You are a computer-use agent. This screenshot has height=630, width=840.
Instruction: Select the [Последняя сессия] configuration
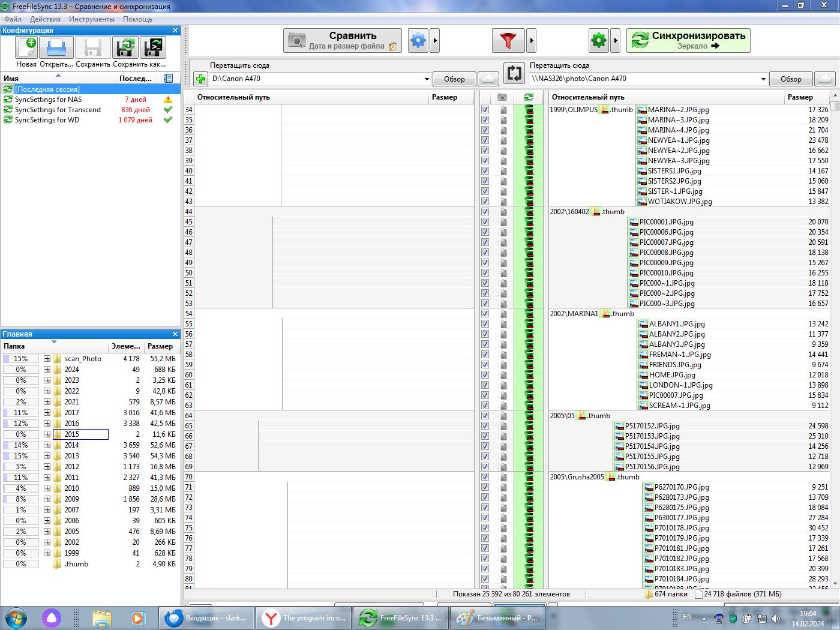[89, 89]
